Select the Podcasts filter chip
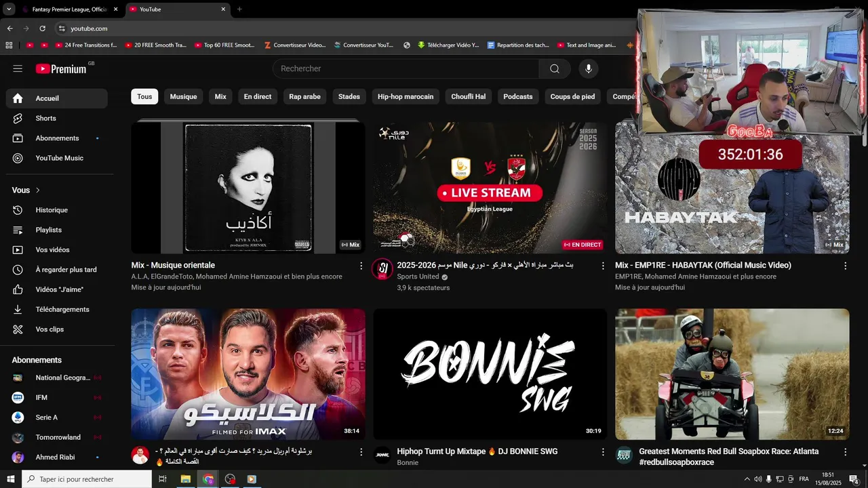This screenshot has height=488, width=868. pyautogui.click(x=518, y=96)
